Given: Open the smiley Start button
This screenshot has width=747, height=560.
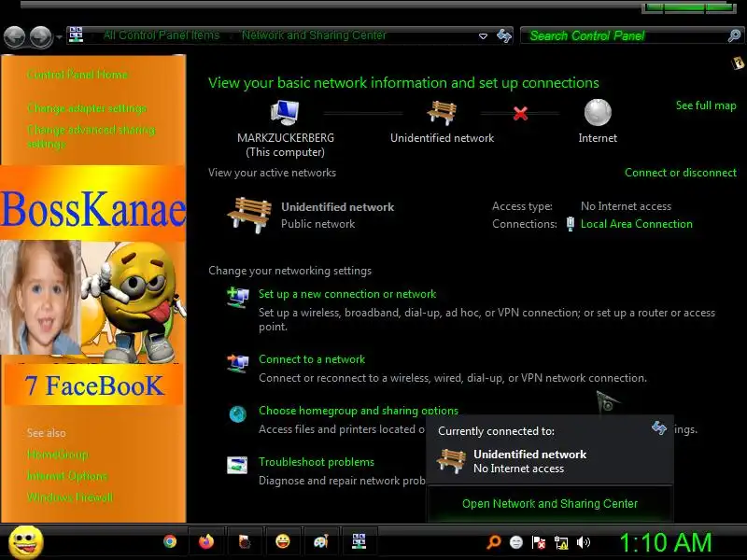Looking at the screenshot, I should click(26, 542).
